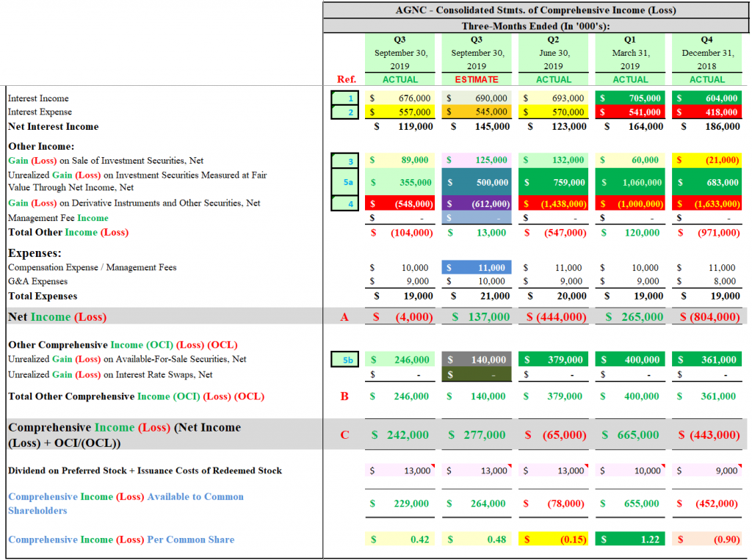Click the blue estimate Compensation Expense cell 11,000
Image resolution: width=752 pixels, height=560 pixels.
[477, 268]
